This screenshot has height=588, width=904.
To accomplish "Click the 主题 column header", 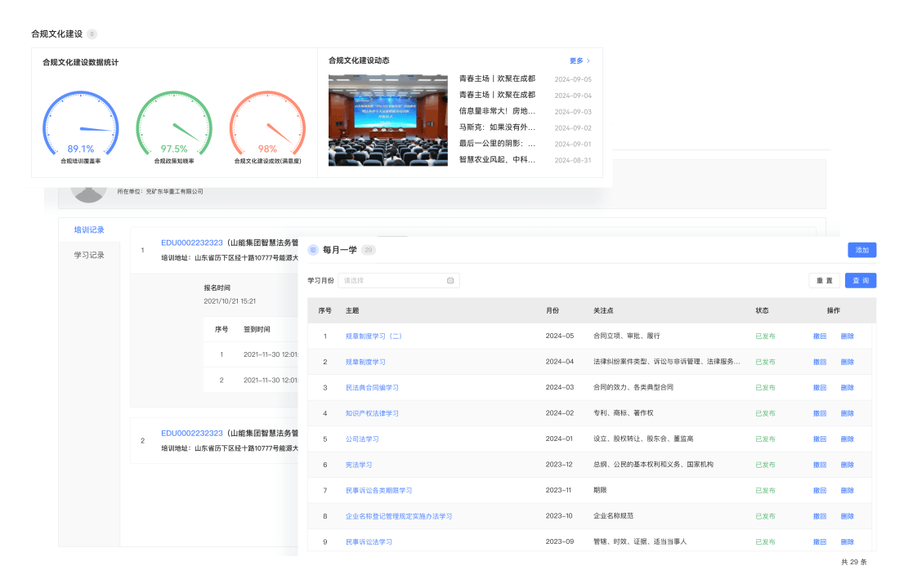I will click(352, 310).
